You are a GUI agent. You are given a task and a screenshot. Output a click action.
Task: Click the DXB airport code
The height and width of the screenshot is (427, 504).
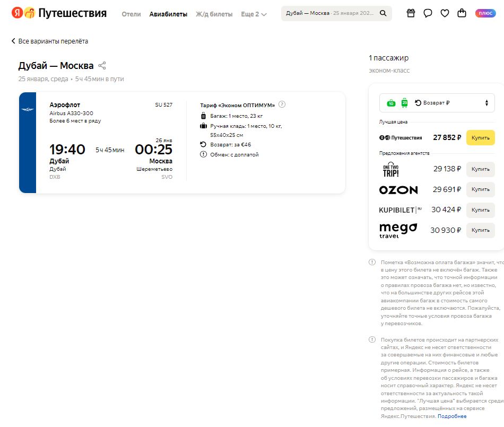click(x=55, y=177)
